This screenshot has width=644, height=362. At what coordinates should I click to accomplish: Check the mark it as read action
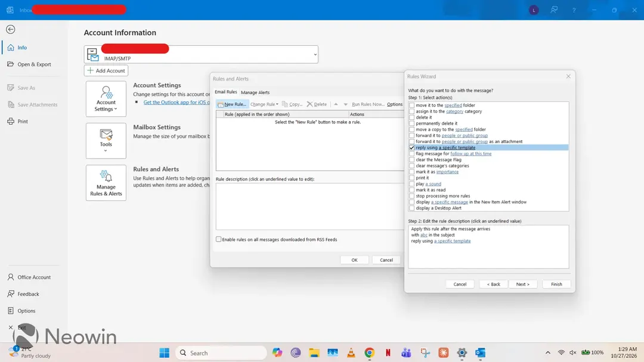[x=411, y=190]
